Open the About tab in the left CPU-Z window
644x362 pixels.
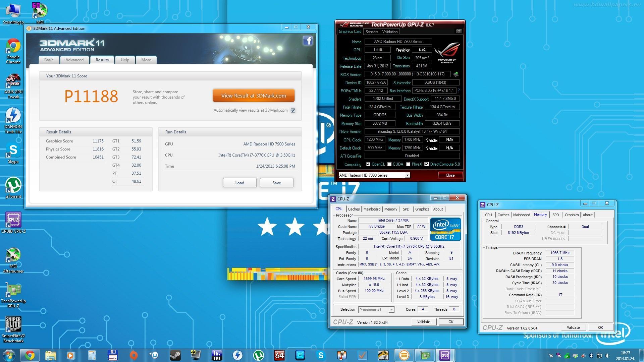point(438,209)
